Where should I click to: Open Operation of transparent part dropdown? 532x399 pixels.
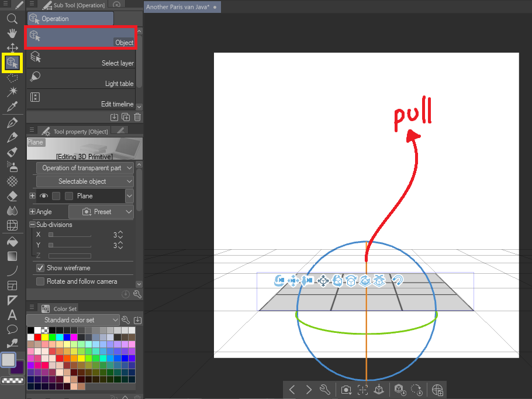[85, 168]
